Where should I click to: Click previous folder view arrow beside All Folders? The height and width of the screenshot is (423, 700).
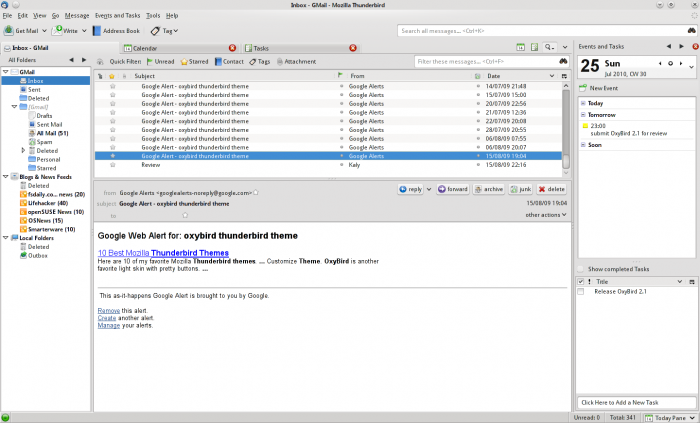click(71, 60)
